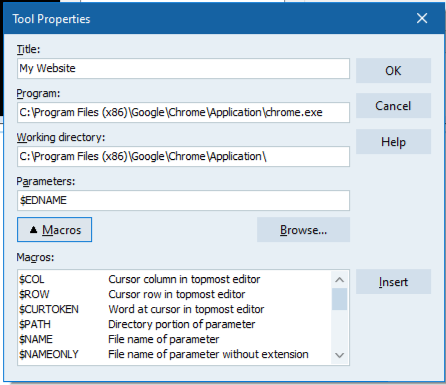
Task: Click the Working directory input field
Action: tap(183, 157)
